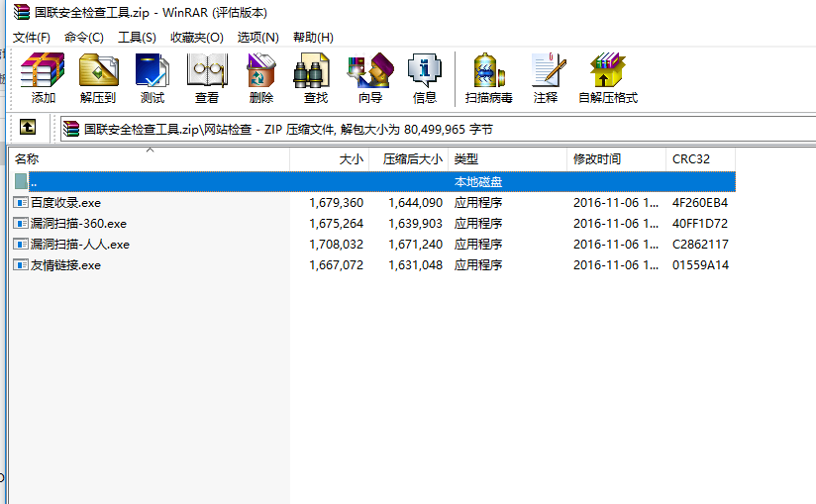
Task: Show archive 信息 (Info)
Action: [x=425, y=69]
